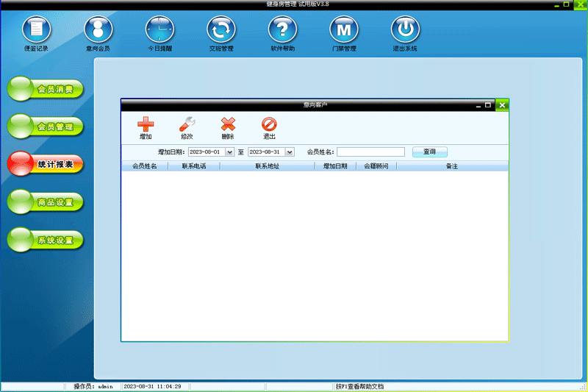
Task: Expand the start date 2023-08-01 dropdown
Action: coord(229,152)
